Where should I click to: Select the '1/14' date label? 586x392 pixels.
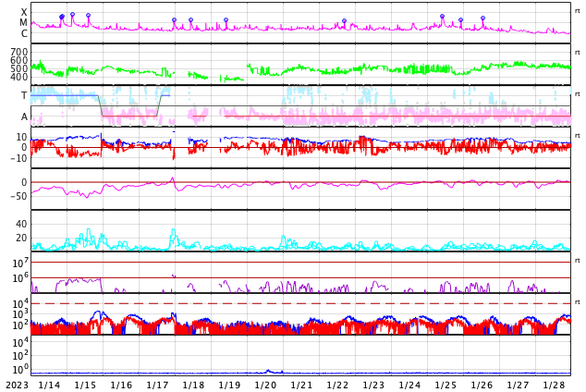[x=49, y=385]
